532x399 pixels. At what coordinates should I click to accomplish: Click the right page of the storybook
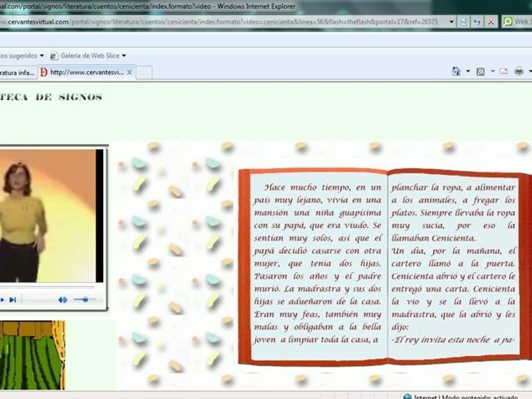pos(453,267)
